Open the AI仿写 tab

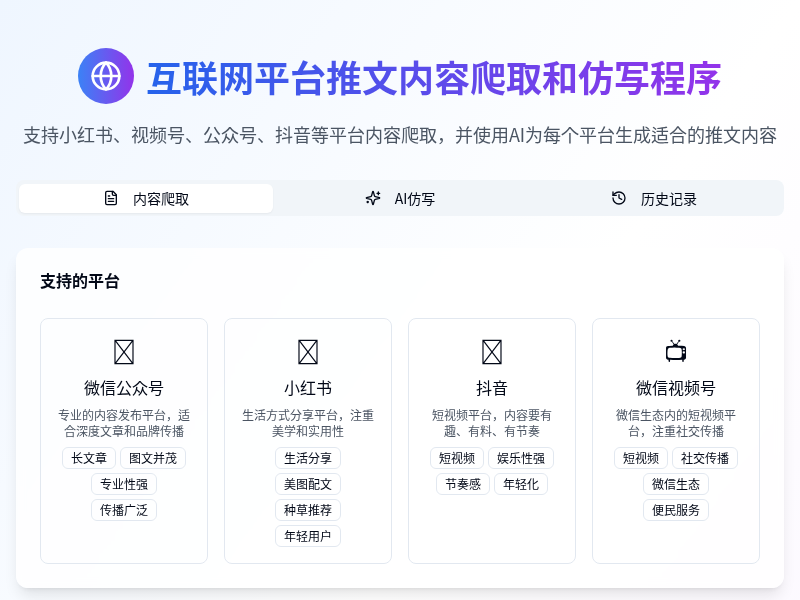click(x=401, y=198)
